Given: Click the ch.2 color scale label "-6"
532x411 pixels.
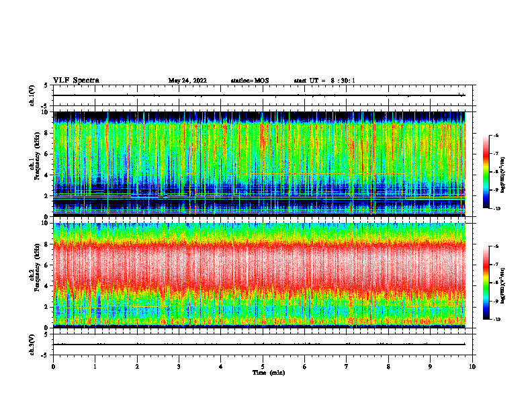Looking at the screenshot, I should pyautogui.click(x=496, y=246).
